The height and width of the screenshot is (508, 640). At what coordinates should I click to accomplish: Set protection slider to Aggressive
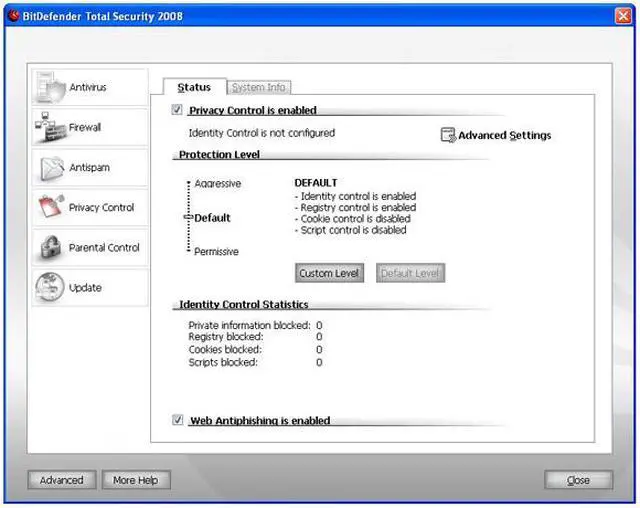[x=188, y=184]
